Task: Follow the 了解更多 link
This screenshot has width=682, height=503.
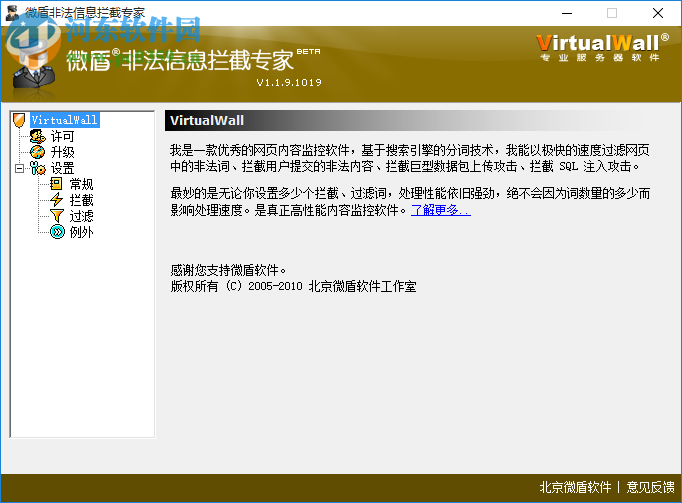Action: pos(441,210)
